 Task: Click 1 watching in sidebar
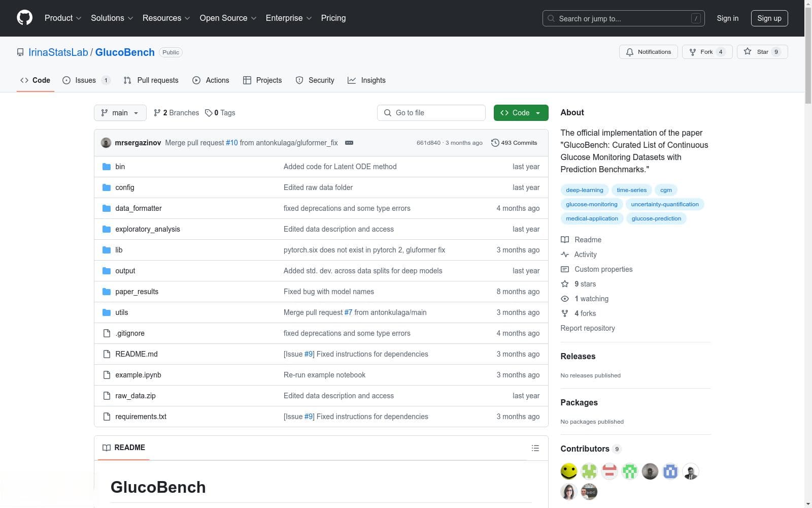[585, 299]
